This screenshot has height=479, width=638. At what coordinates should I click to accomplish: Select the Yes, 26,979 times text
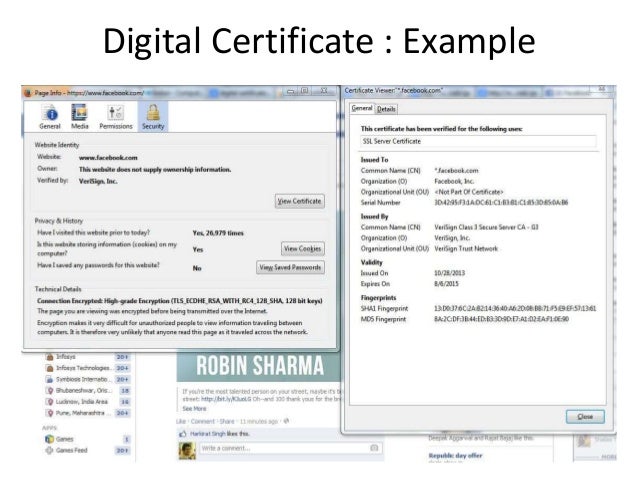click(x=218, y=233)
